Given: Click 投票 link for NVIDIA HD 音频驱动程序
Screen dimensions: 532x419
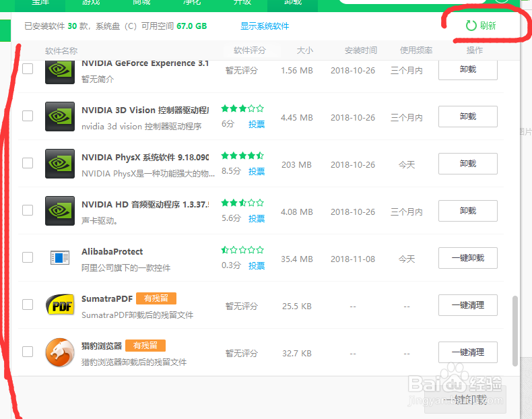Looking at the screenshot, I should (x=257, y=218).
